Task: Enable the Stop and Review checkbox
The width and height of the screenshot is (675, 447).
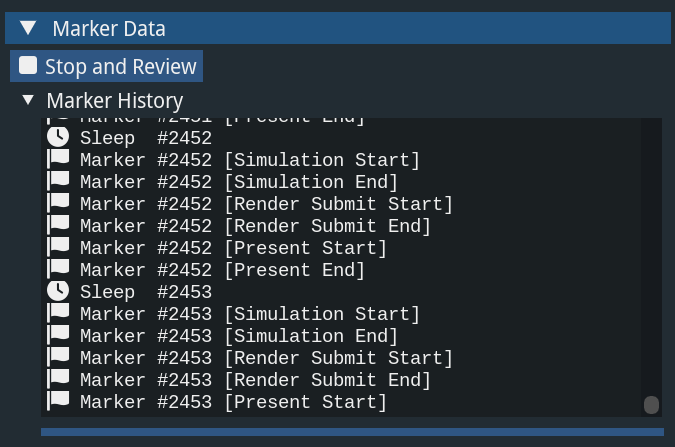Action: pos(28,66)
